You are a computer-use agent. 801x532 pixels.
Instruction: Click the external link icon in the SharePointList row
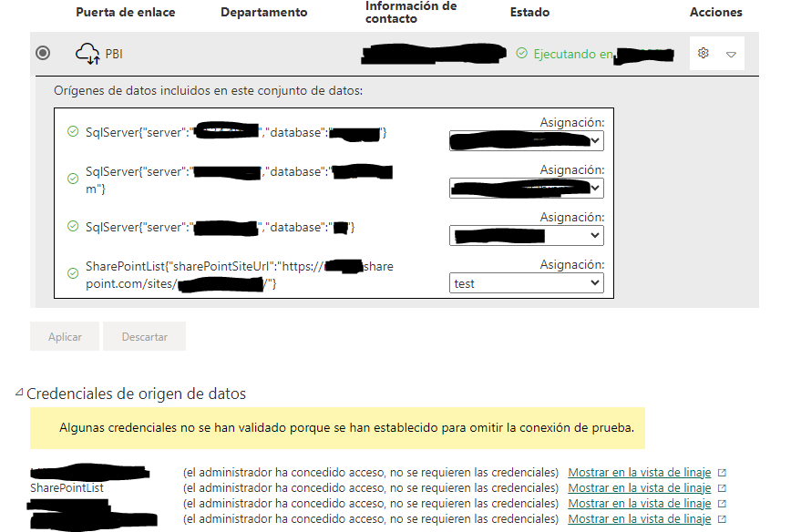(x=722, y=488)
